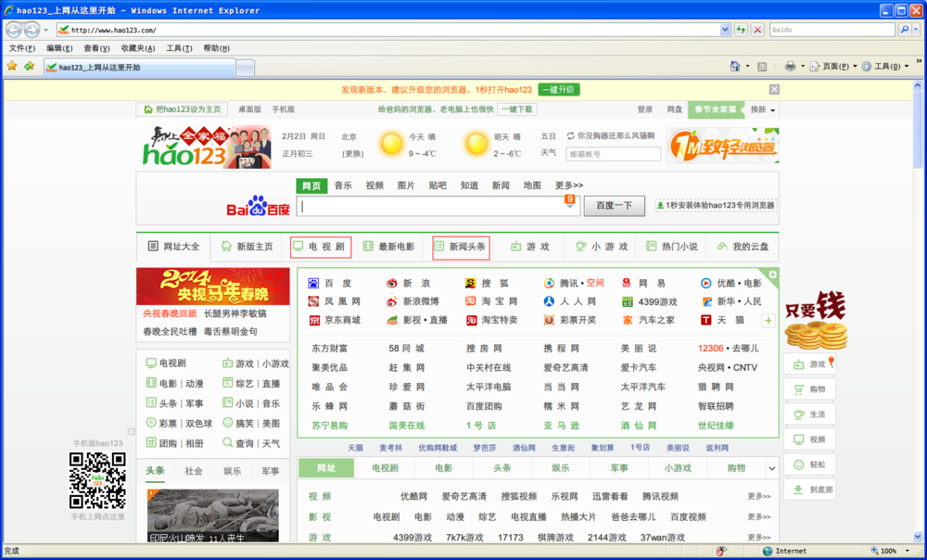Open 游戏 in right sidebar
The image size is (927, 560).
pyautogui.click(x=810, y=363)
